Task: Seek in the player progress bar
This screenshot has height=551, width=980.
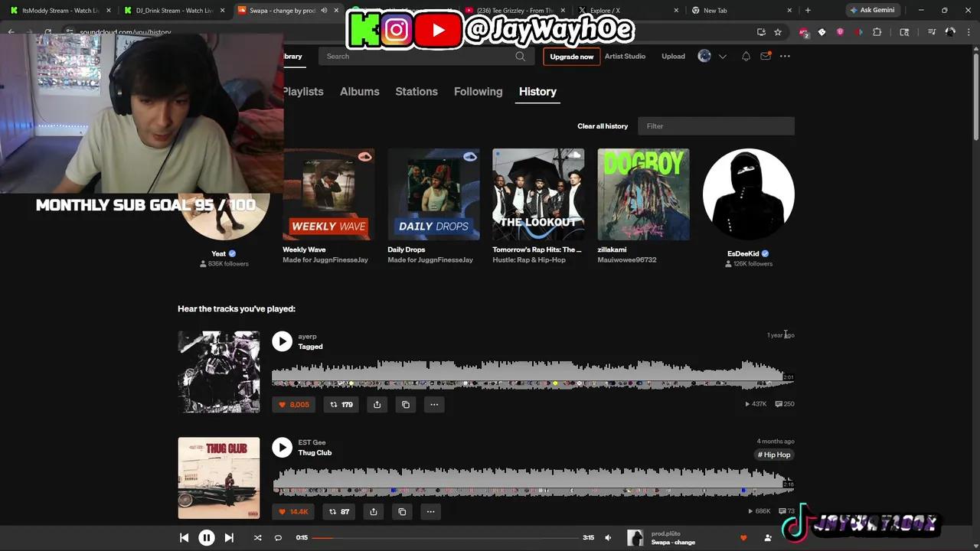Action: pos(445,538)
